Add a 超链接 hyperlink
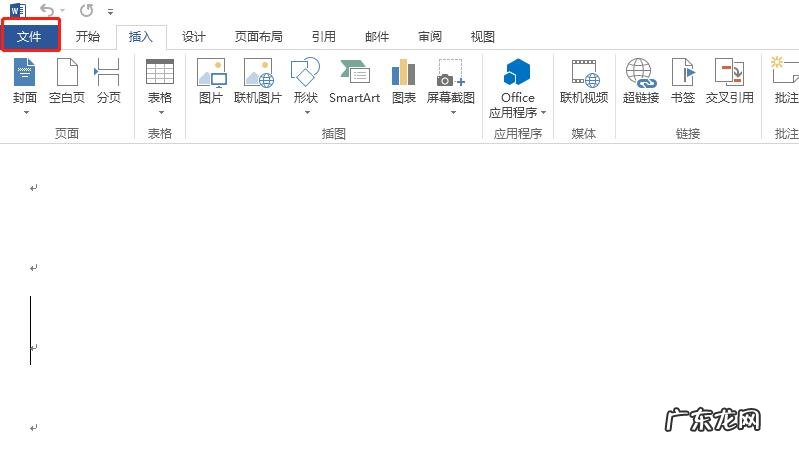The width and height of the screenshot is (799, 449). [641, 81]
